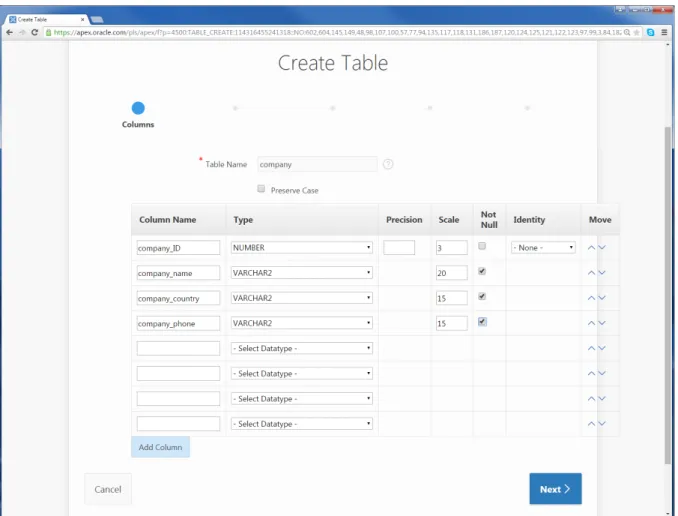Click Cancel button
678x516 pixels.
point(108,489)
